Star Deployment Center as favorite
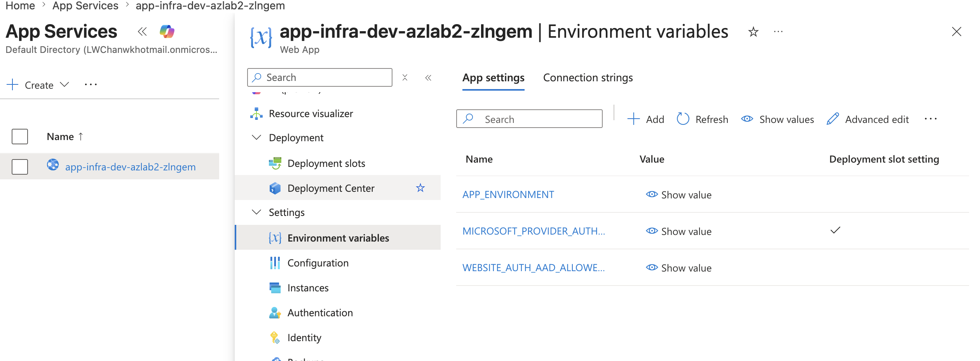 point(420,188)
